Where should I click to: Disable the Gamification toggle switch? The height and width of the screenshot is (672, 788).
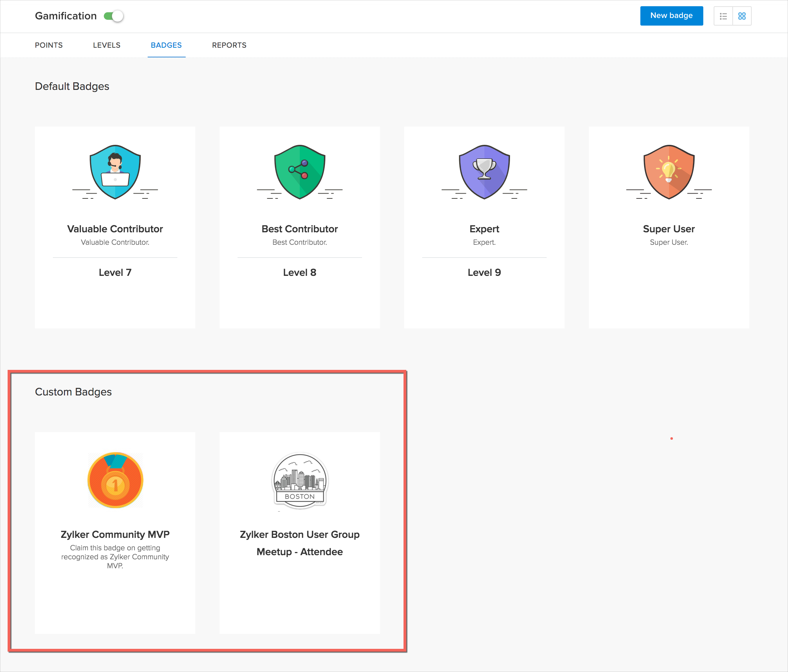click(x=114, y=16)
